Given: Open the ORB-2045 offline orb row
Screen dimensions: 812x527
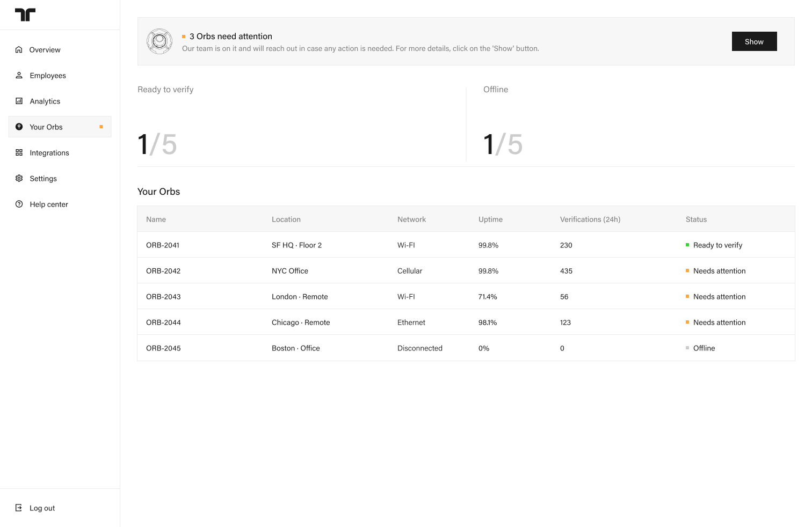Looking at the screenshot, I should point(466,348).
